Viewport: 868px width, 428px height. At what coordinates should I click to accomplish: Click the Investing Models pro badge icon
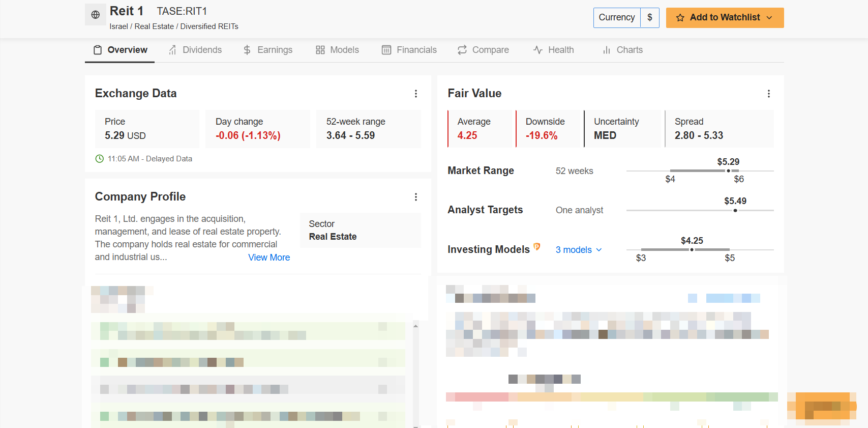tap(536, 247)
